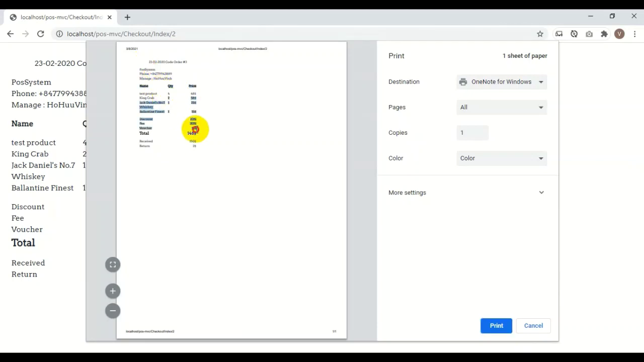
Task: Bookmark this page with star icon
Action: point(540,34)
